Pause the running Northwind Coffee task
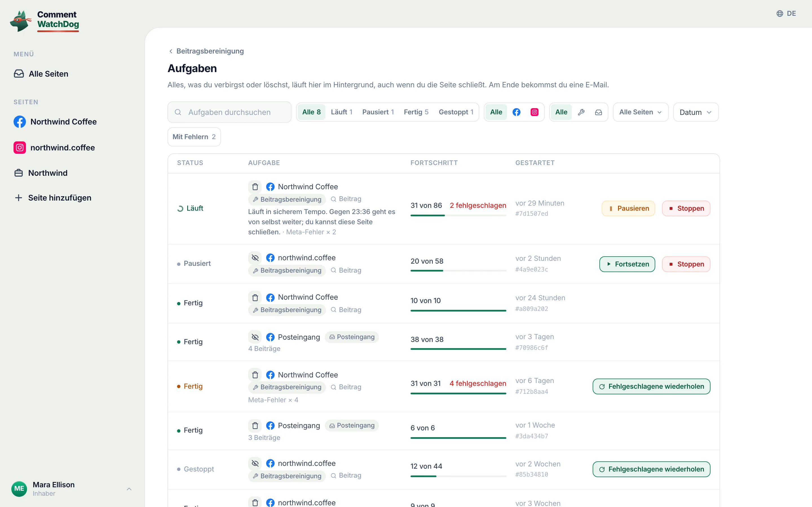The height and width of the screenshot is (507, 812). click(628, 208)
